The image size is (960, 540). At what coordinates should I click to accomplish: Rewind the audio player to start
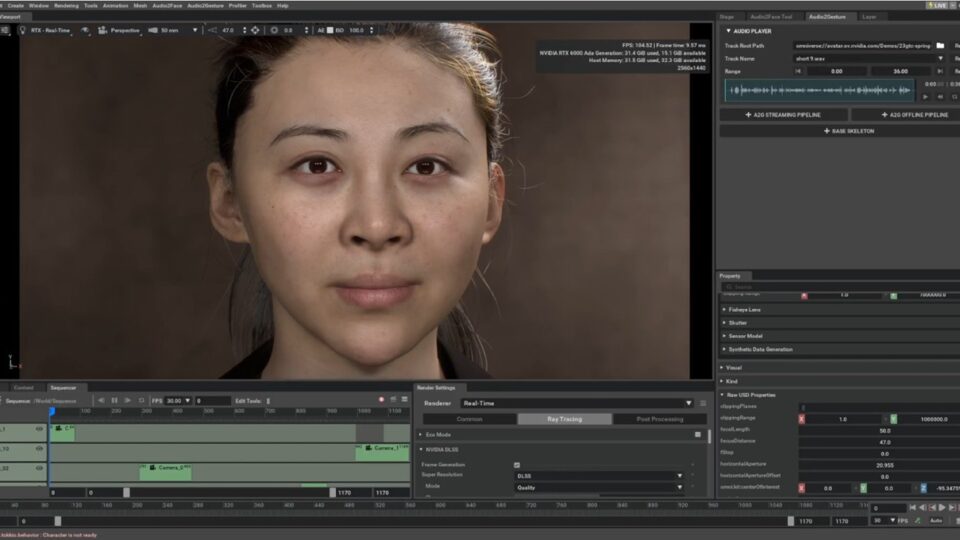(940, 97)
